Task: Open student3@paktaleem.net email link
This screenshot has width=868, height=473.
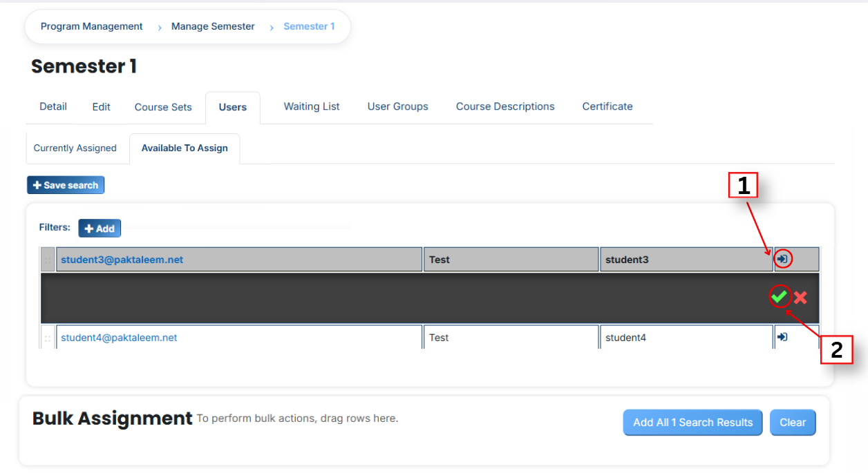Action: click(x=122, y=260)
